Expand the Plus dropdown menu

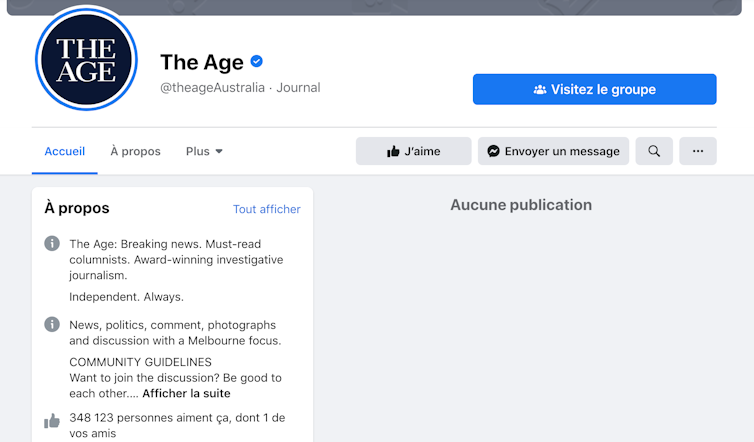pos(204,151)
